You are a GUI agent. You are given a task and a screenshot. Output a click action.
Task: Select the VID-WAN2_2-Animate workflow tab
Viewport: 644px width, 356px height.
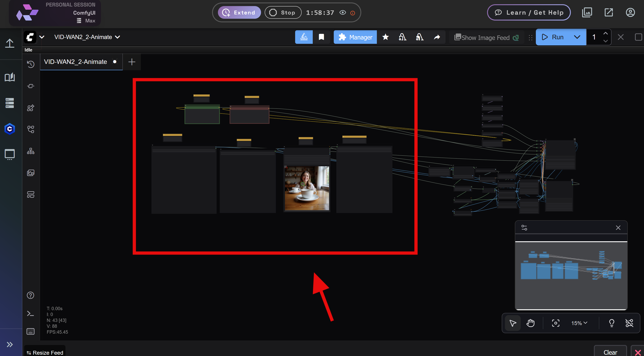pyautogui.click(x=76, y=62)
